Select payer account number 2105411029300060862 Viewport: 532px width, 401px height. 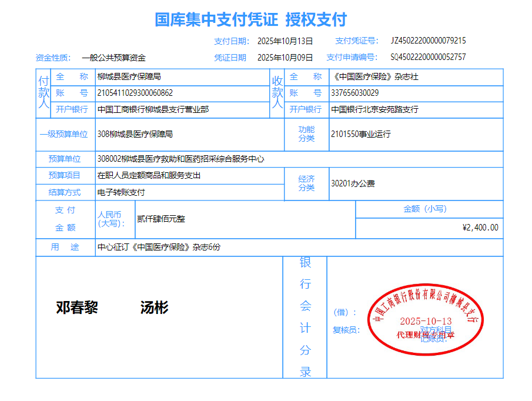click(135, 93)
